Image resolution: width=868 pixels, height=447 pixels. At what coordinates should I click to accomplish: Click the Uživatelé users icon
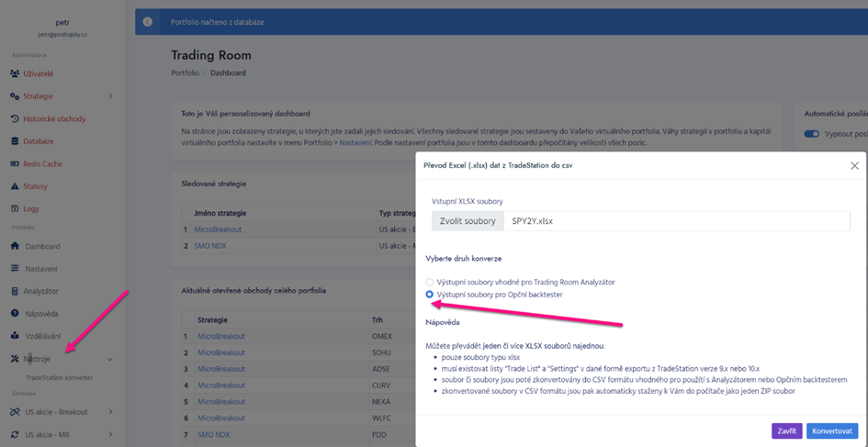click(x=15, y=73)
